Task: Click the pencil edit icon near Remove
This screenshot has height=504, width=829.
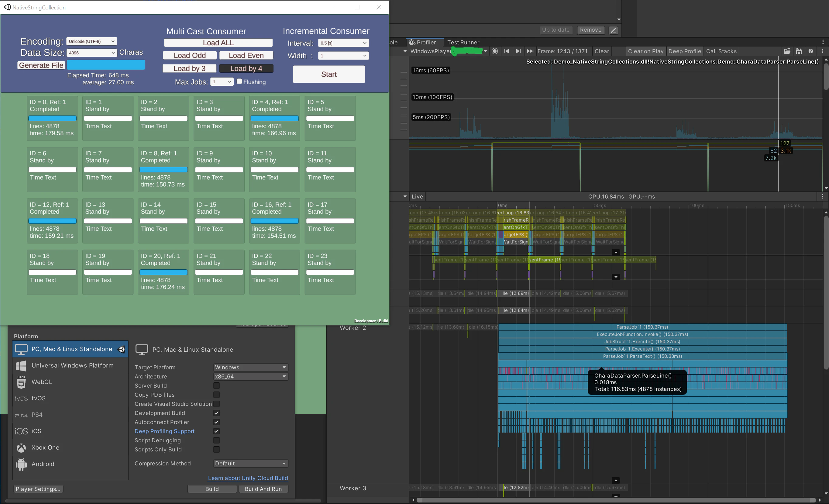Action: [613, 30]
